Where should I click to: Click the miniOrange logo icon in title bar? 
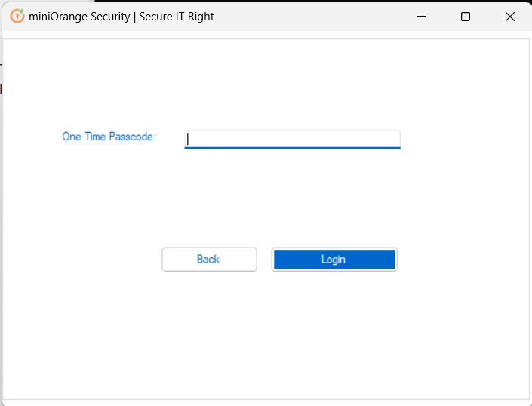(17, 17)
